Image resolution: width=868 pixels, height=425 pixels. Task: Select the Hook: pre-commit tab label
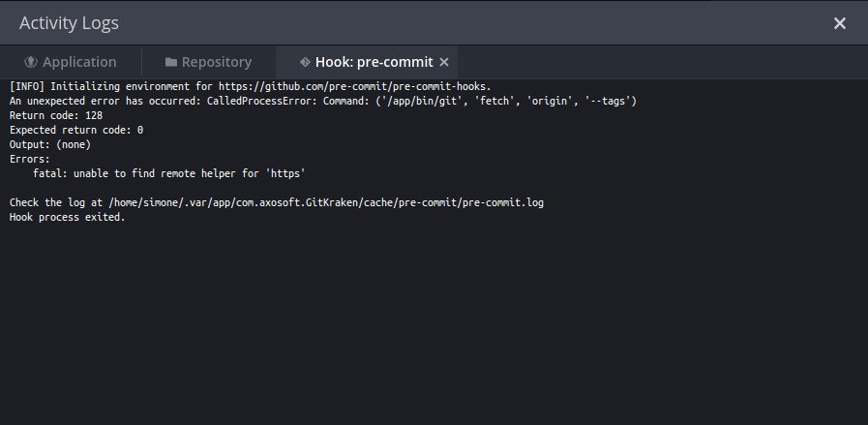coord(374,62)
